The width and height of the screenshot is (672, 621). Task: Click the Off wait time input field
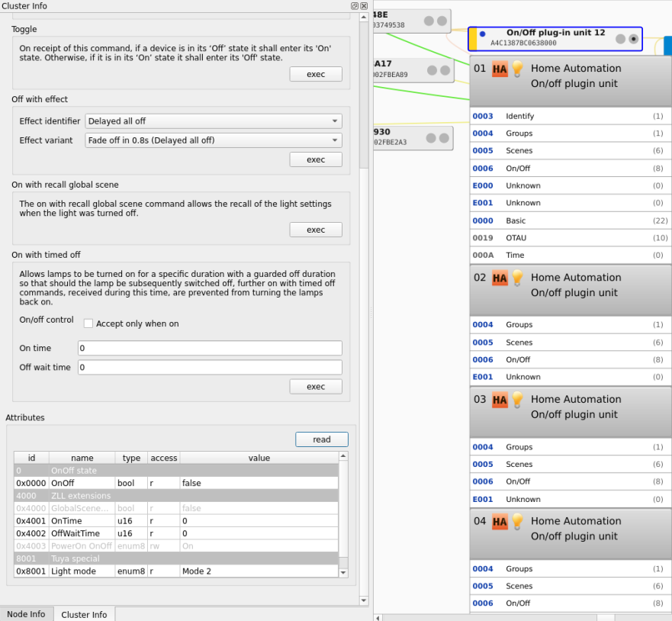pos(210,367)
